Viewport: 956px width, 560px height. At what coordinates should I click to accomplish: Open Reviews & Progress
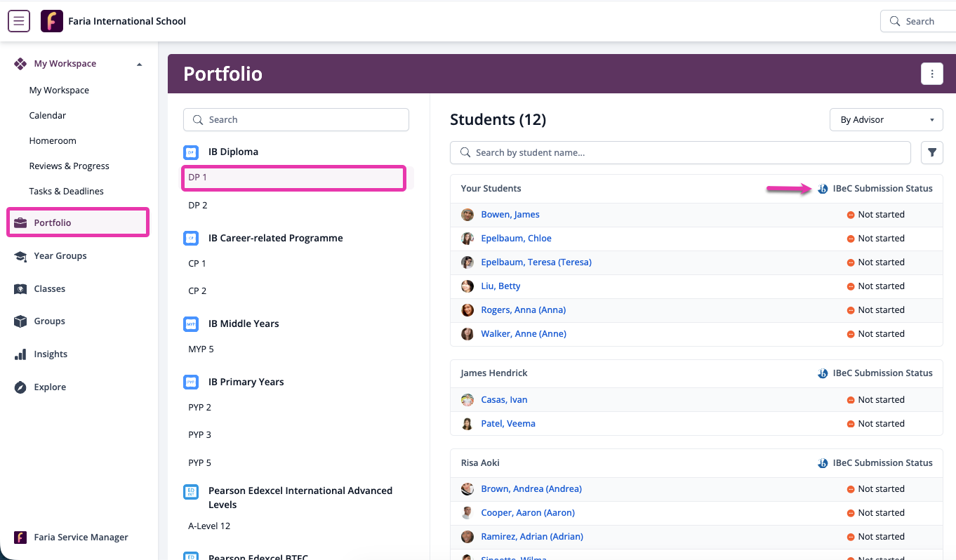69,166
